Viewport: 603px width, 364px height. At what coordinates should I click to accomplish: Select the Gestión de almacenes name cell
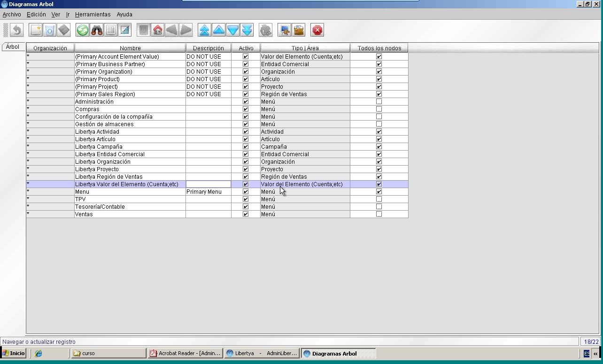pos(130,124)
